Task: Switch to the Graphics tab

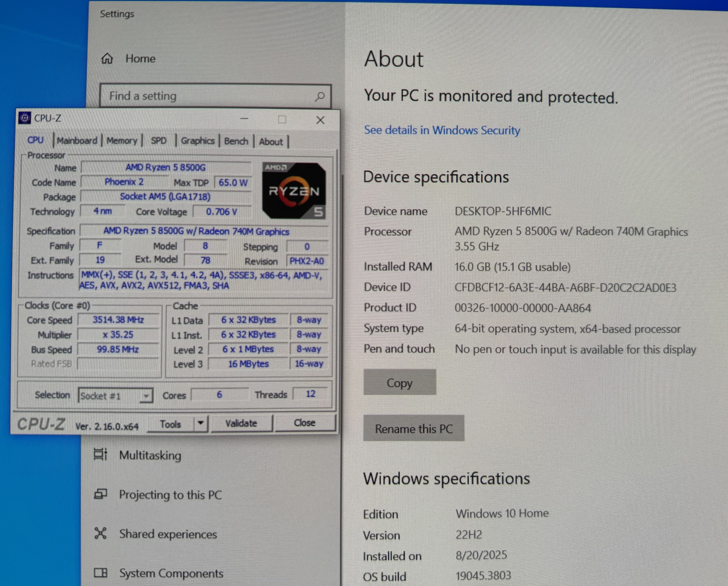Action: coord(198,141)
